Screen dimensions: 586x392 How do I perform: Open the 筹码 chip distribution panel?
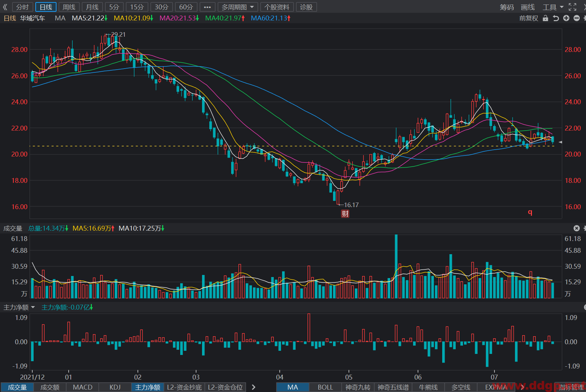[x=507, y=7]
